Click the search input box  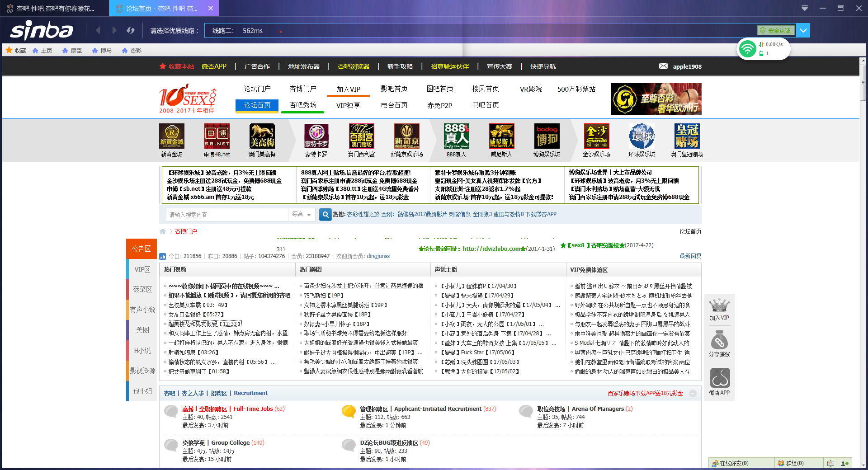(227, 214)
